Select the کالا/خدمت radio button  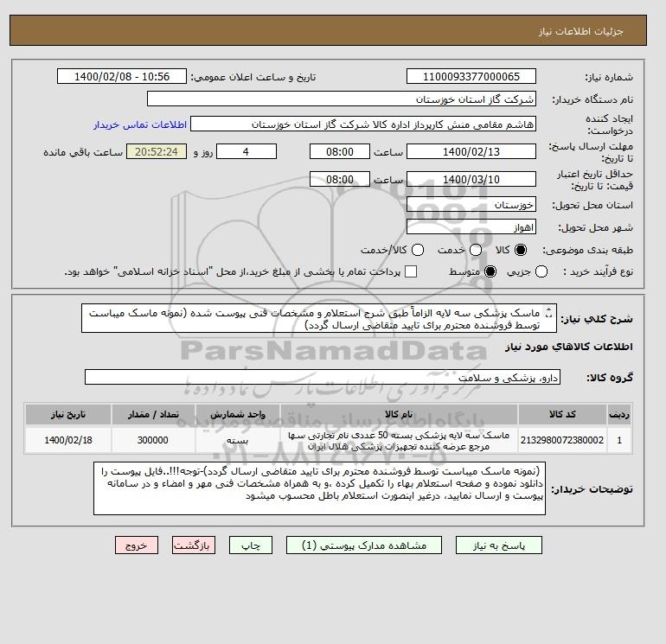(418, 250)
